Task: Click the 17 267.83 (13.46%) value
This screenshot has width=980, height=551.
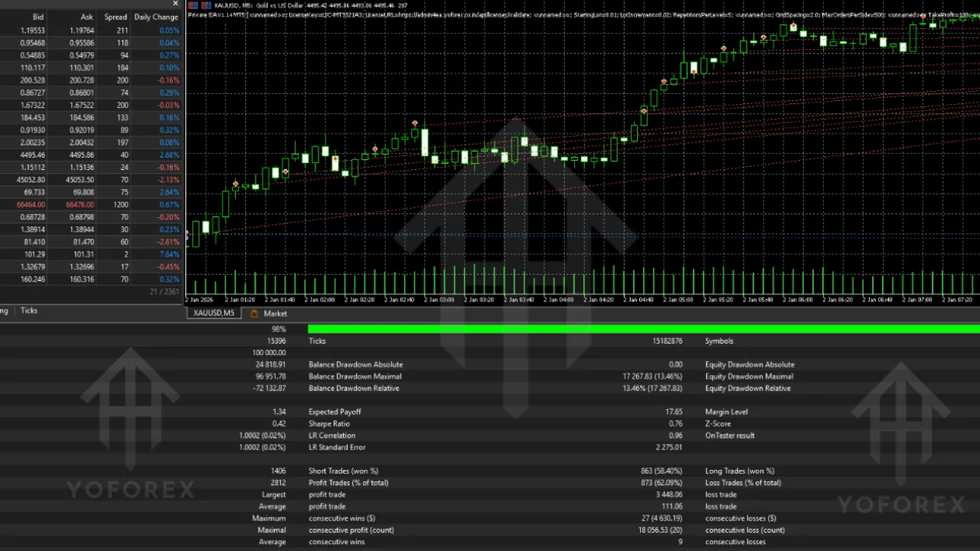Action: pyautogui.click(x=652, y=377)
